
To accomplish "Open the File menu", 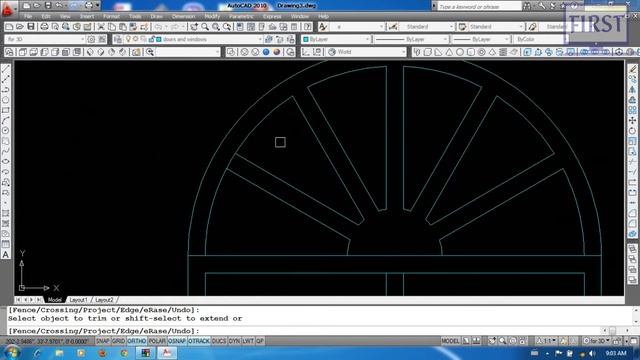I will tap(28, 16).
